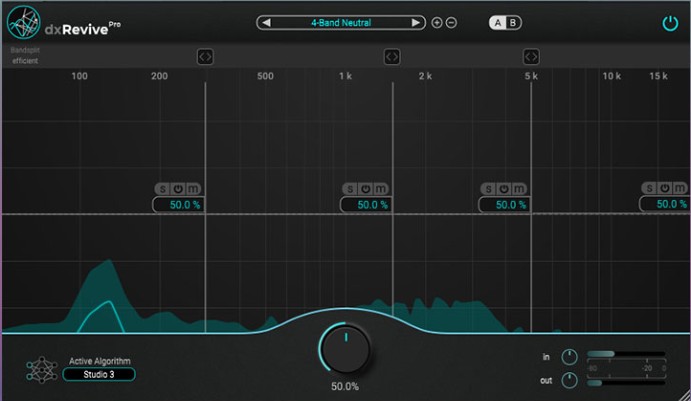Viewport: 691px width, 401px height.
Task: Solo the fourth band
Action: (650, 188)
